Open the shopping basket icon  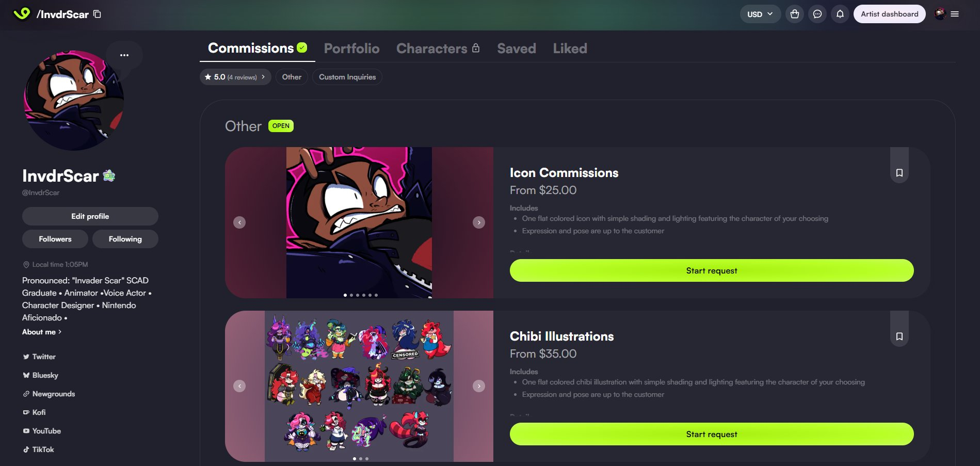click(x=795, y=14)
